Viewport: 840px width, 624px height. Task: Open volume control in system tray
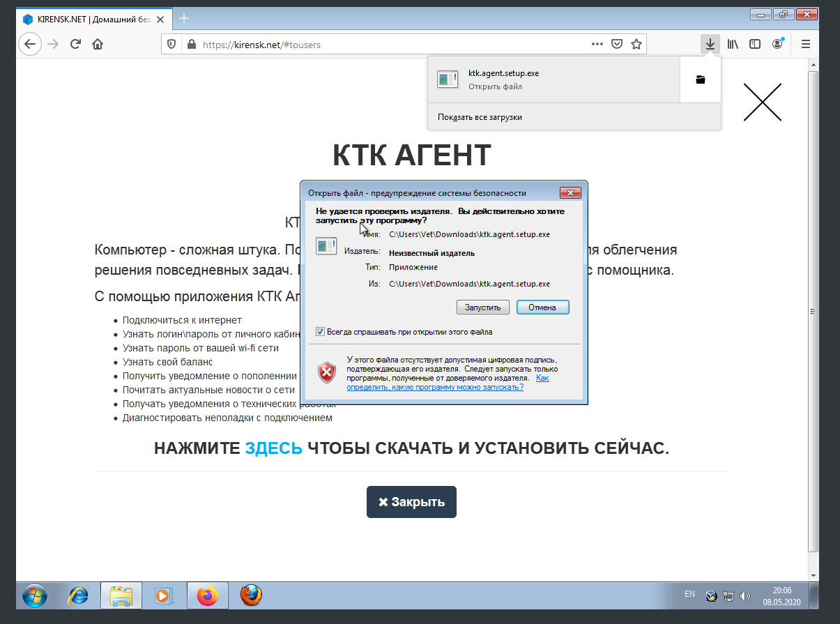(x=745, y=596)
